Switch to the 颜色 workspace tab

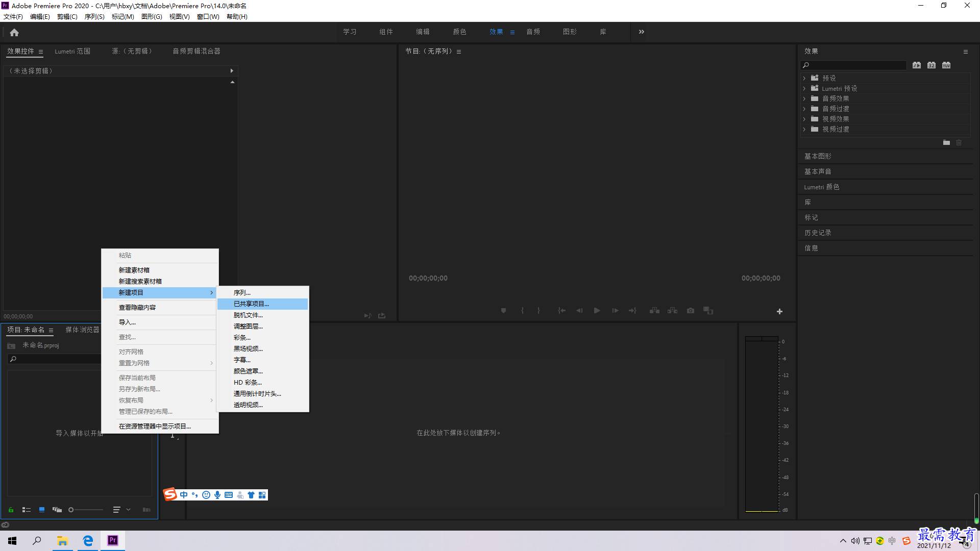coord(459,32)
